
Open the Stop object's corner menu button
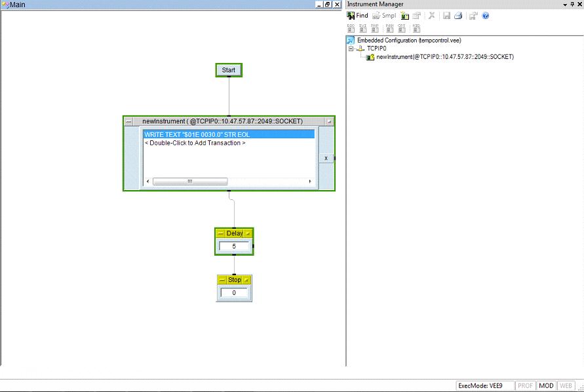tap(246, 280)
